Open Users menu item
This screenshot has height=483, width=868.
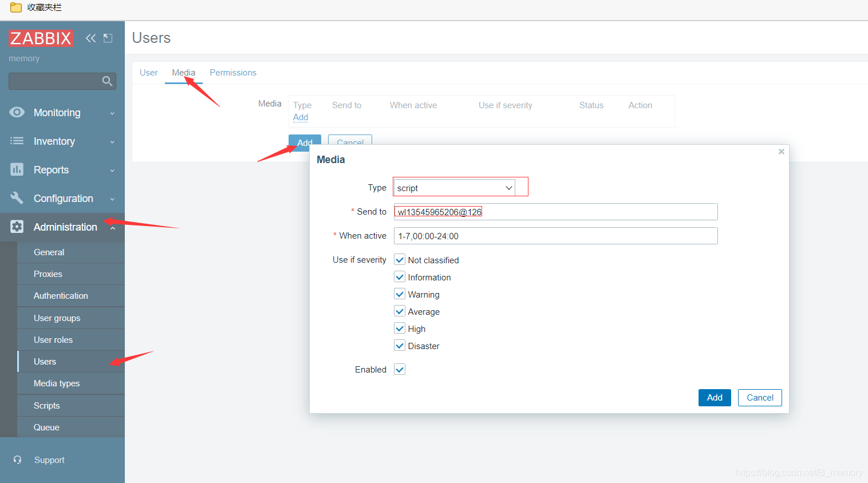[71, 362]
